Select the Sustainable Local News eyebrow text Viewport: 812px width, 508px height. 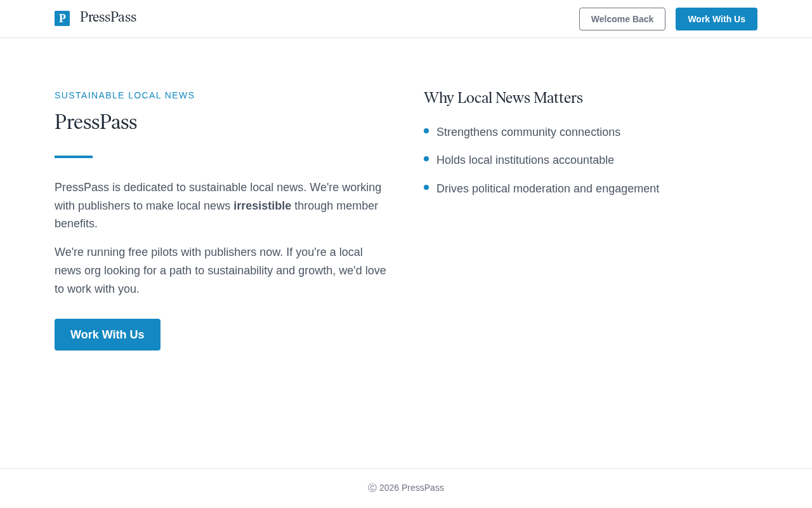point(124,95)
